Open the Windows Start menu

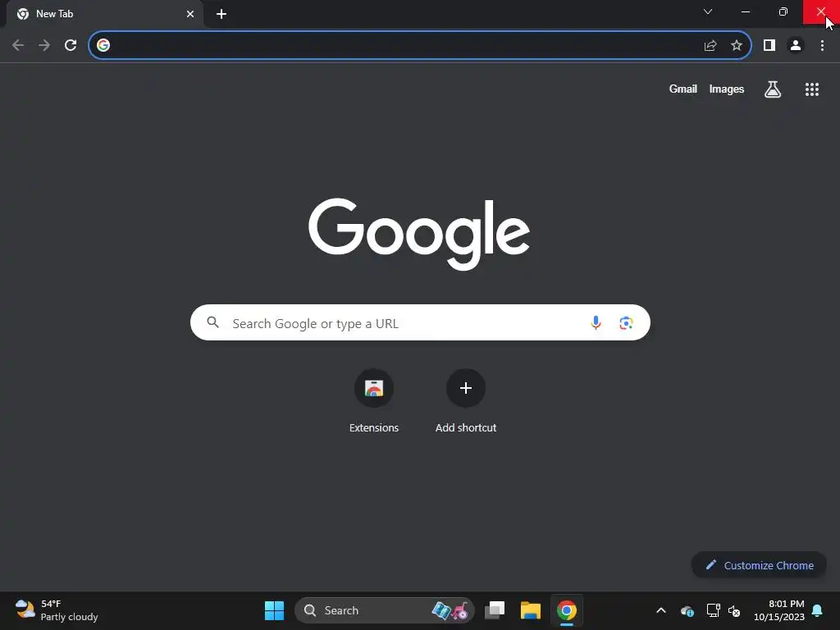274,610
